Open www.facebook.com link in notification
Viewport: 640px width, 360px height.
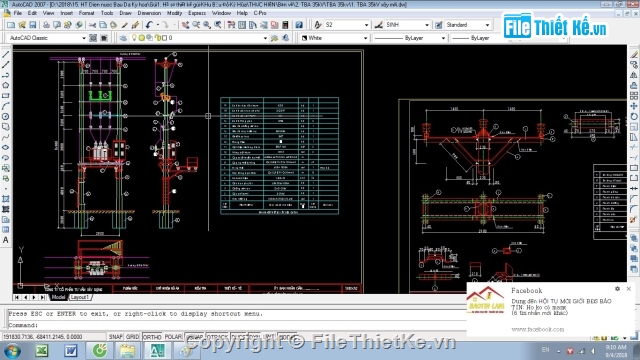tap(538, 329)
